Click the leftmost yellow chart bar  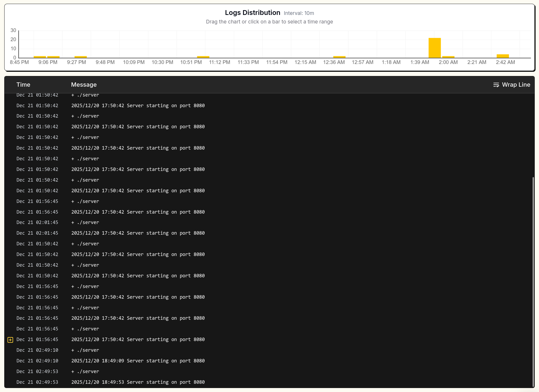click(40, 57)
